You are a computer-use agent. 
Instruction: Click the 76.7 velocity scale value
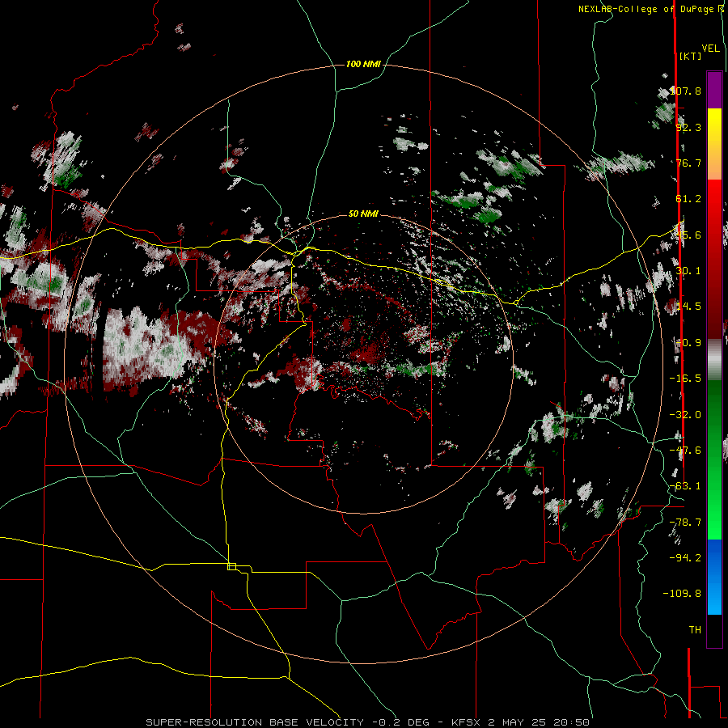click(x=688, y=163)
